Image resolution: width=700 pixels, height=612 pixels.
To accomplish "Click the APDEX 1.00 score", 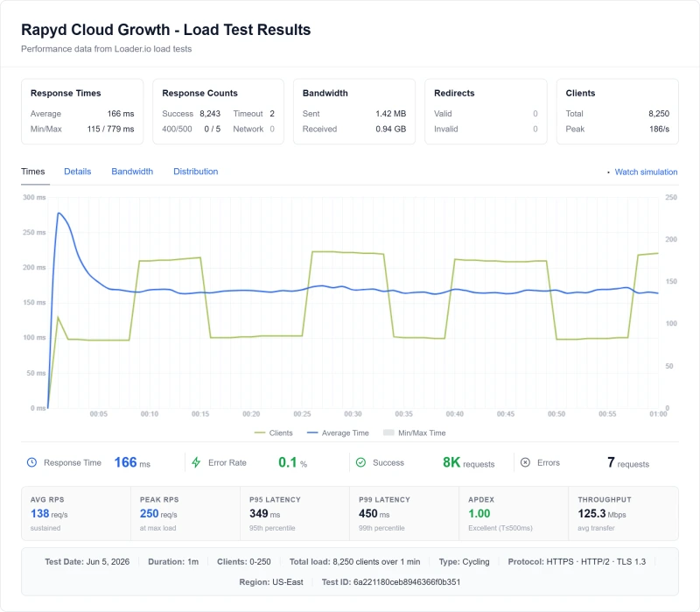I will tap(479, 514).
